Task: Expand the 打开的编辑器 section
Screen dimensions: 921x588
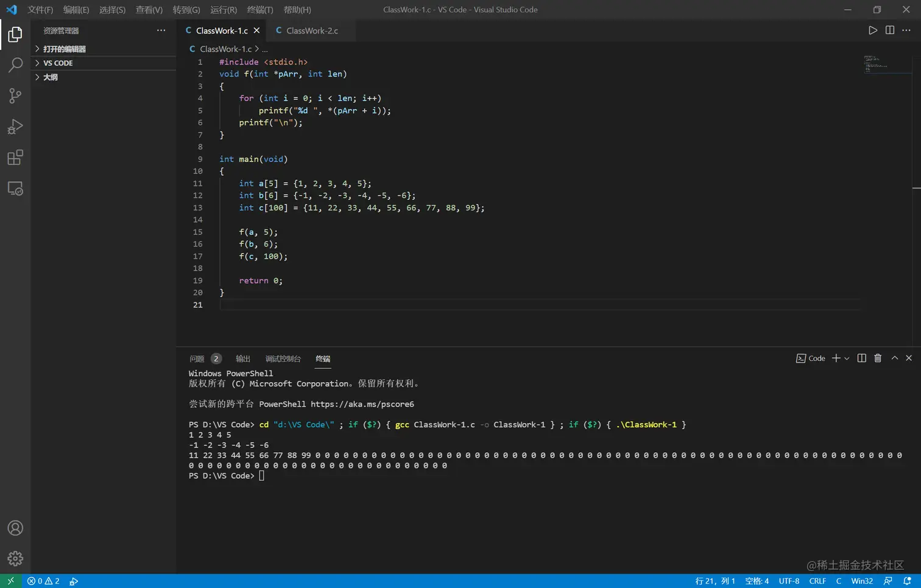Action: click(x=64, y=49)
